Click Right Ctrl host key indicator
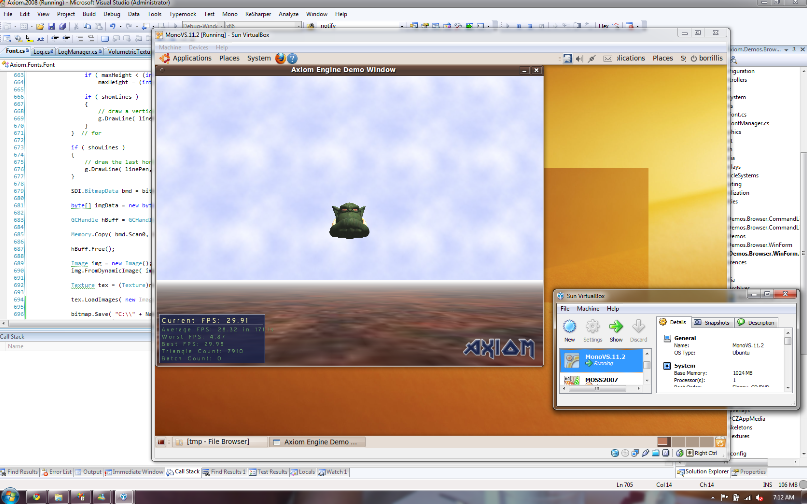807x504 pixels. 702,453
